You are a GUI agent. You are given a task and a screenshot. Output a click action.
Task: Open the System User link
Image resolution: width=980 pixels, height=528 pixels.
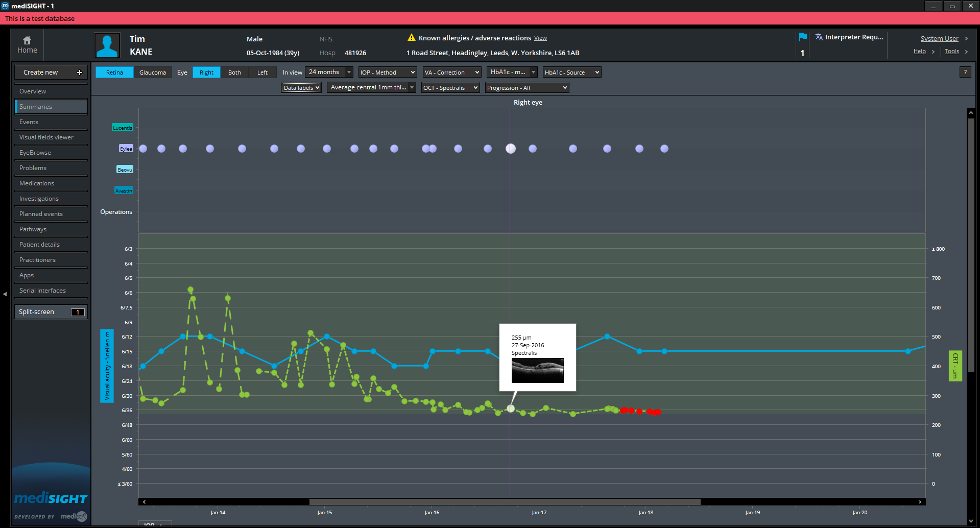pos(939,39)
